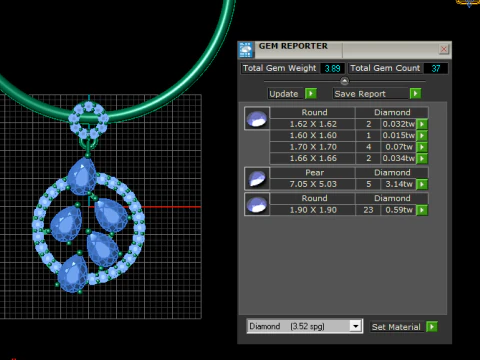Click the Set Material label
The width and height of the screenshot is (480, 360).
pyautogui.click(x=396, y=327)
